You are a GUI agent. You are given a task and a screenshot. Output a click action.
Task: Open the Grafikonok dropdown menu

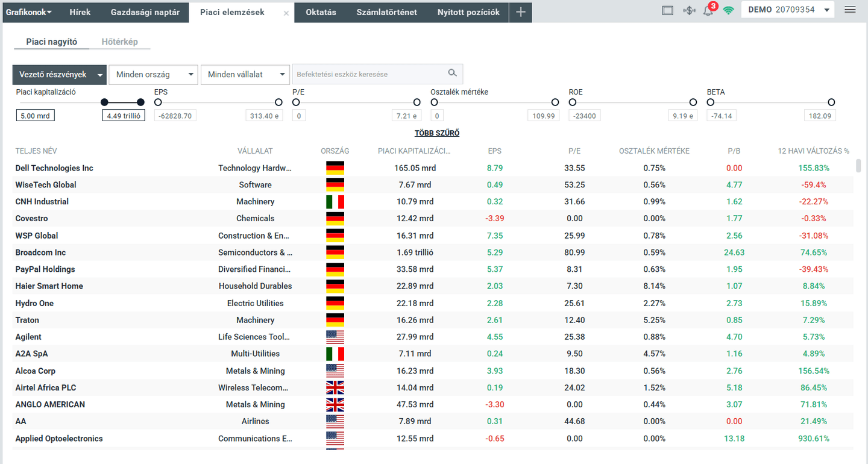tap(29, 12)
